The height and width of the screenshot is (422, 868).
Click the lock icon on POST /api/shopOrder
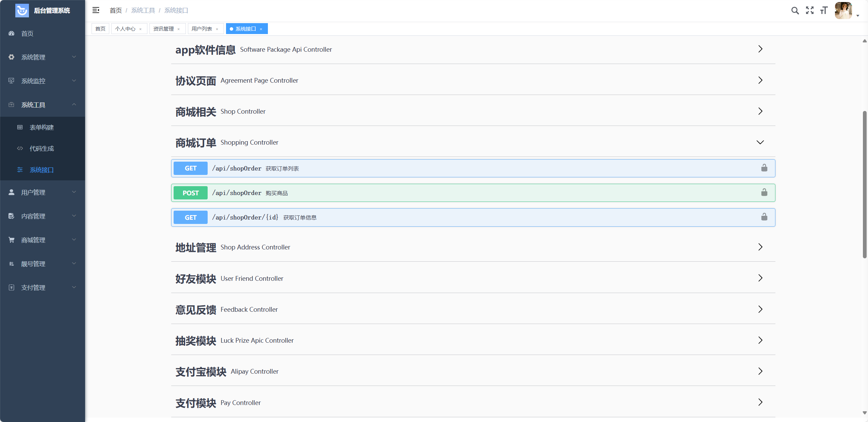tap(764, 193)
